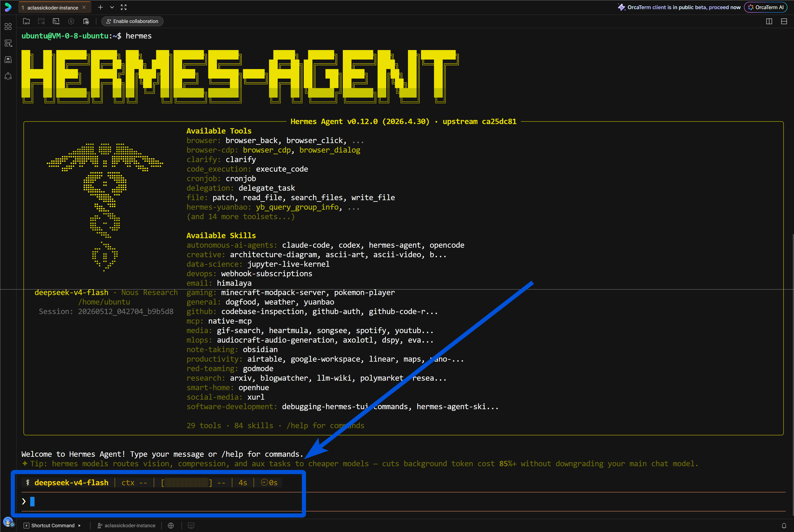Click the 'code_execution: execute_code' tool line

247,169
